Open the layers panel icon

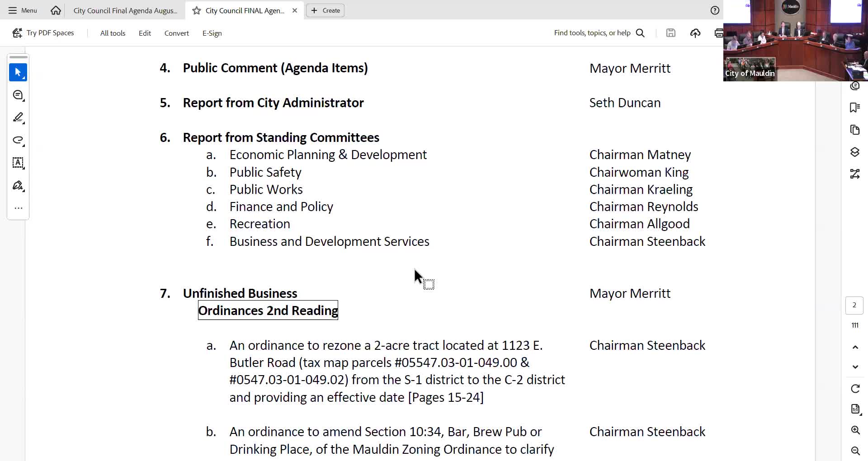[854, 152]
